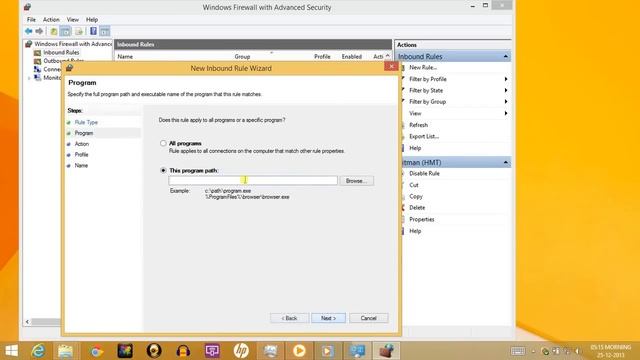Open the orange play media player icon
This screenshot has width=640, height=360.
point(299,351)
